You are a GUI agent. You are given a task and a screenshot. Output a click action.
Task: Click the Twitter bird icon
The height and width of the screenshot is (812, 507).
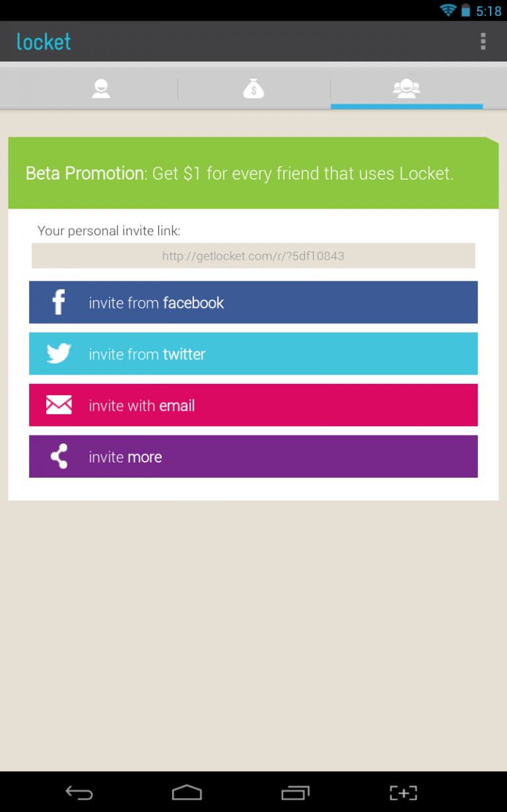coord(58,353)
